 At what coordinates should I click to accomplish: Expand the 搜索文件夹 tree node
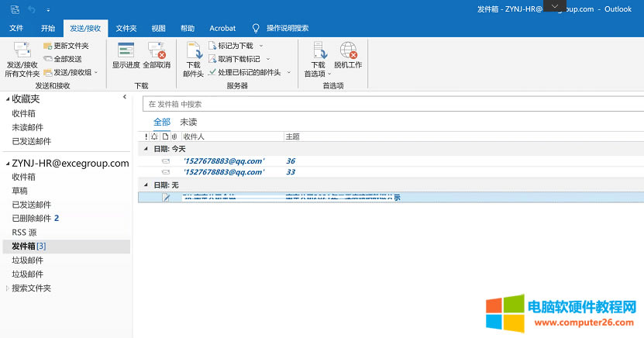click(9, 288)
